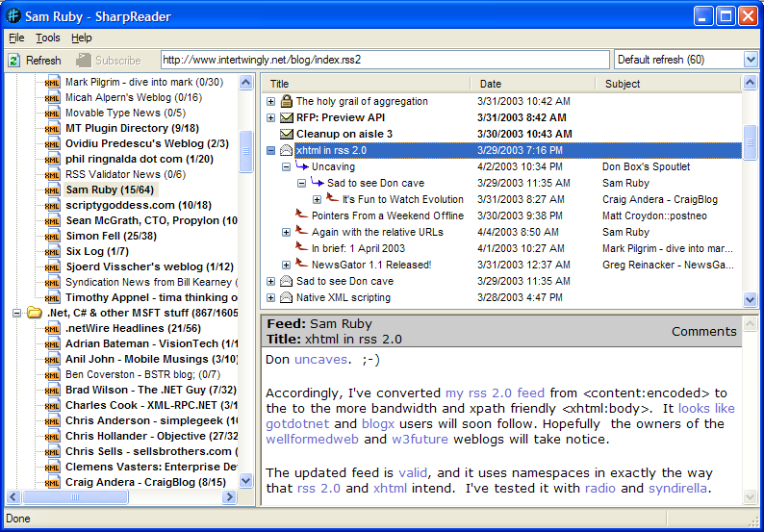Click the XML icon beside Craig Andera - CraigBlog
The height and width of the screenshot is (532, 764).
pos(52,483)
